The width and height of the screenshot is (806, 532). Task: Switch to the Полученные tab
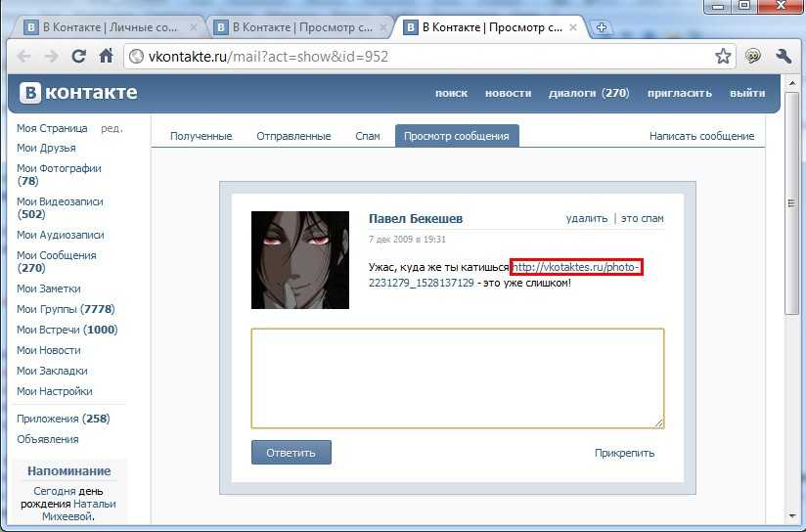pyautogui.click(x=201, y=136)
